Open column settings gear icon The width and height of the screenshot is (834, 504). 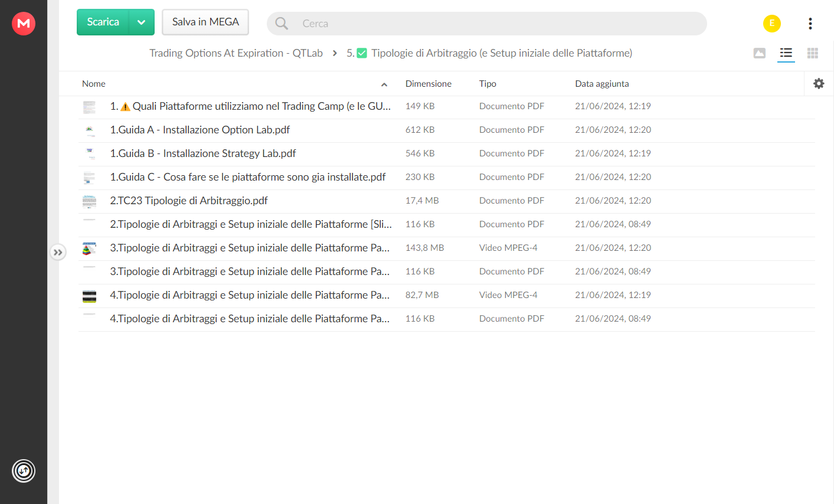[x=819, y=84]
